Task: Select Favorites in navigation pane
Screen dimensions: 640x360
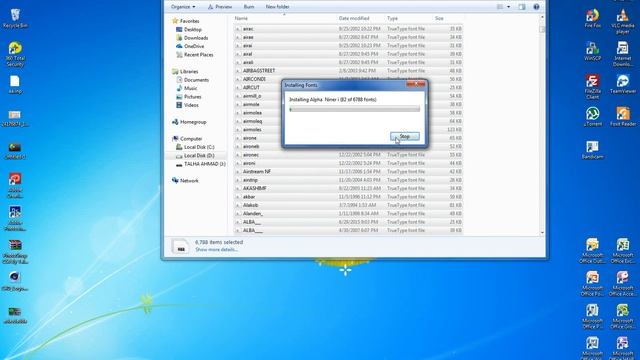Action: tap(189, 21)
